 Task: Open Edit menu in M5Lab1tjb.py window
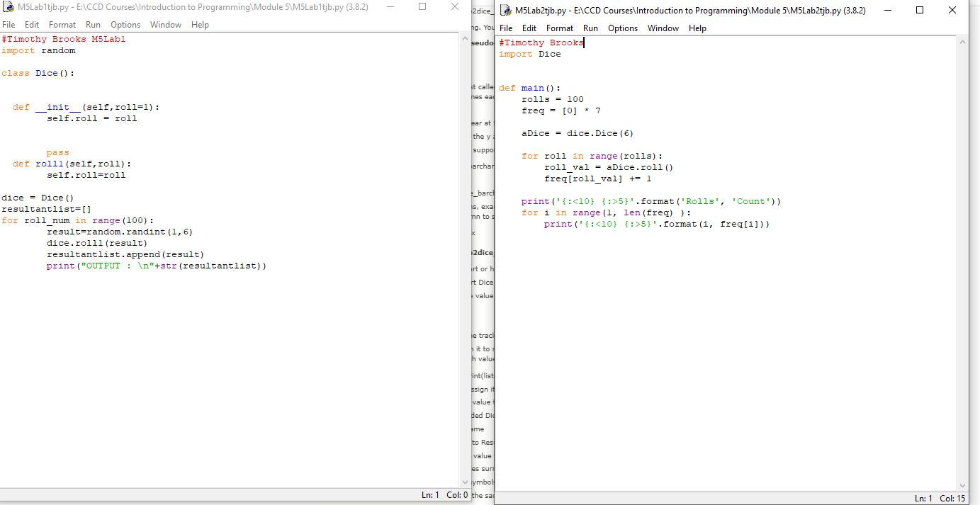coord(32,24)
